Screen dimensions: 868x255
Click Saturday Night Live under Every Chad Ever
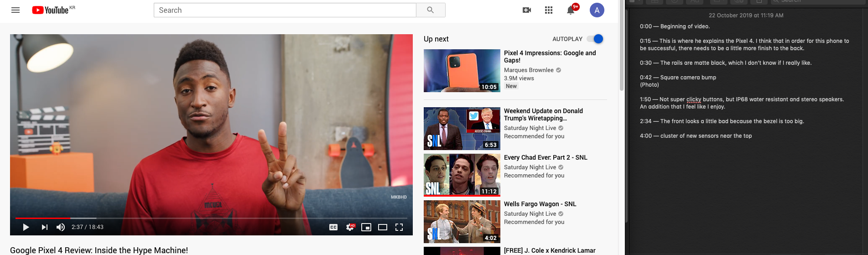[x=530, y=167]
